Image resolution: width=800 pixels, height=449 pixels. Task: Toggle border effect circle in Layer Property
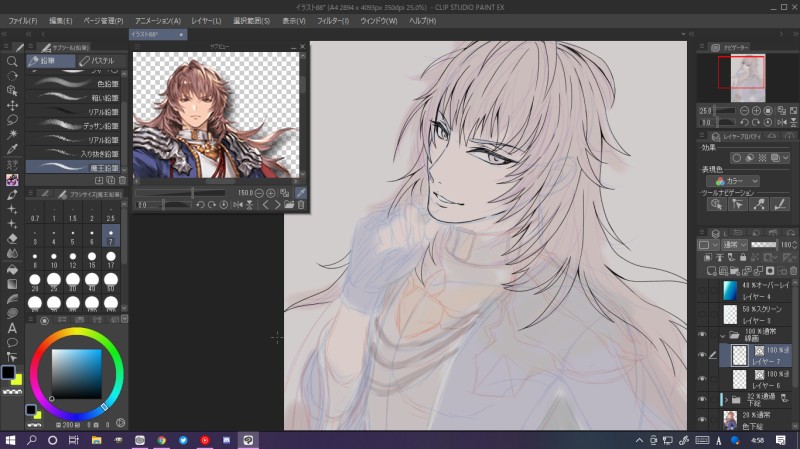736,158
